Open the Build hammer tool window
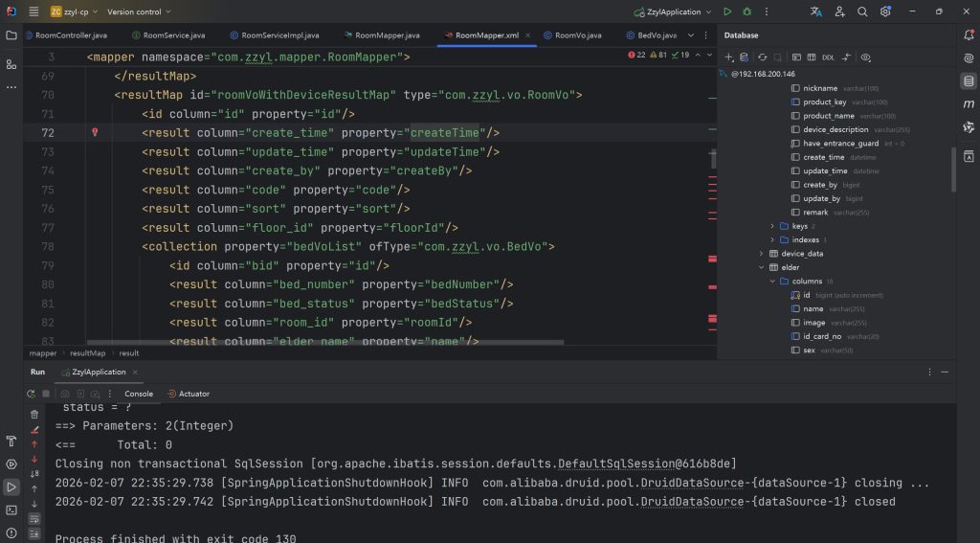This screenshot has height=543, width=980. (x=11, y=441)
